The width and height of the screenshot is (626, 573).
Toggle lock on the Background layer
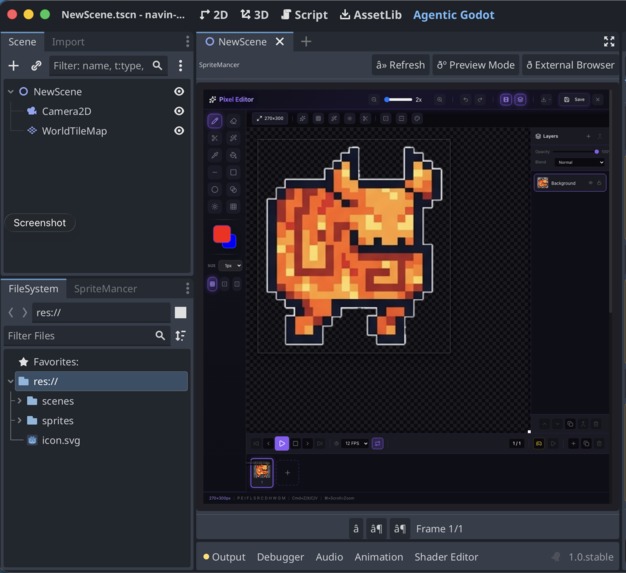pos(599,183)
